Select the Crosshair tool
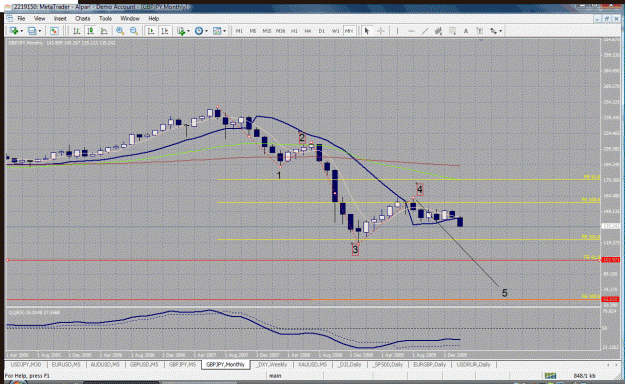625x384 pixels. click(x=381, y=31)
